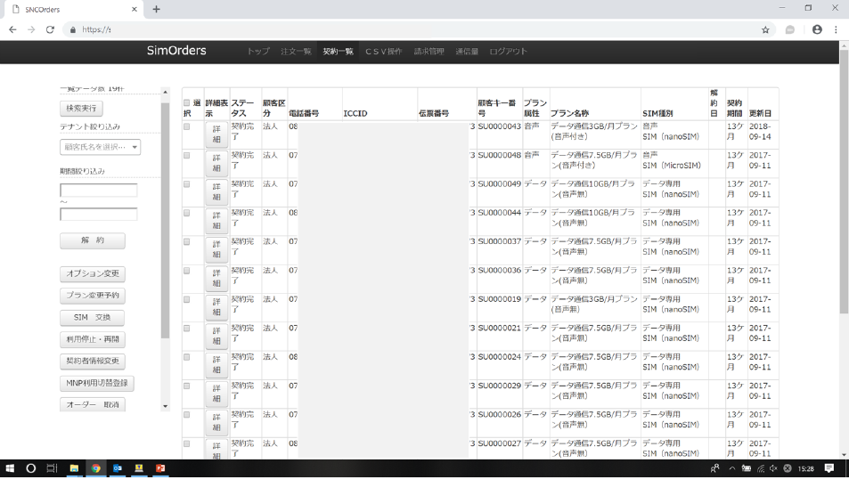
Task: Open a new browser tab with the plus icon
Action: 157,9
